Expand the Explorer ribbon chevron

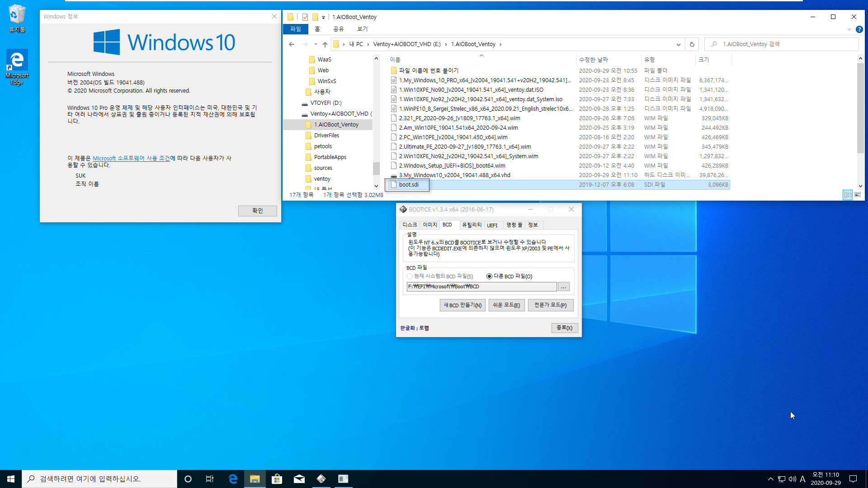(849, 29)
